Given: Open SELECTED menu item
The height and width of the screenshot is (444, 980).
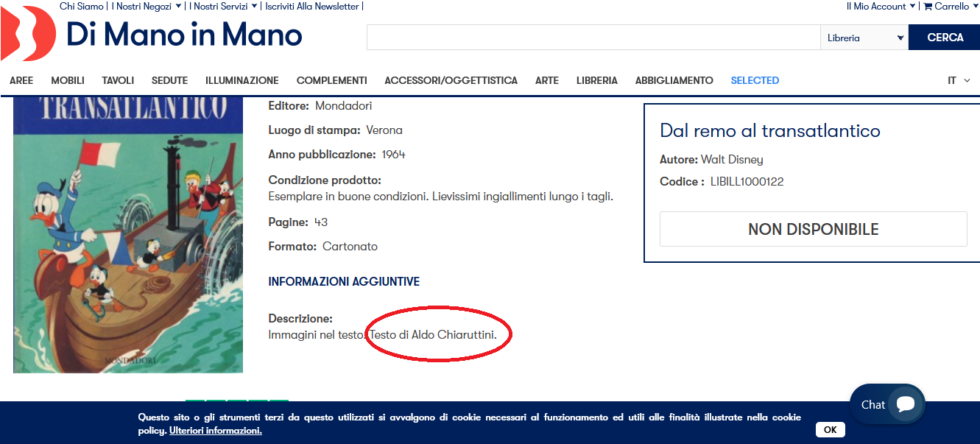Looking at the screenshot, I should (x=755, y=80).
